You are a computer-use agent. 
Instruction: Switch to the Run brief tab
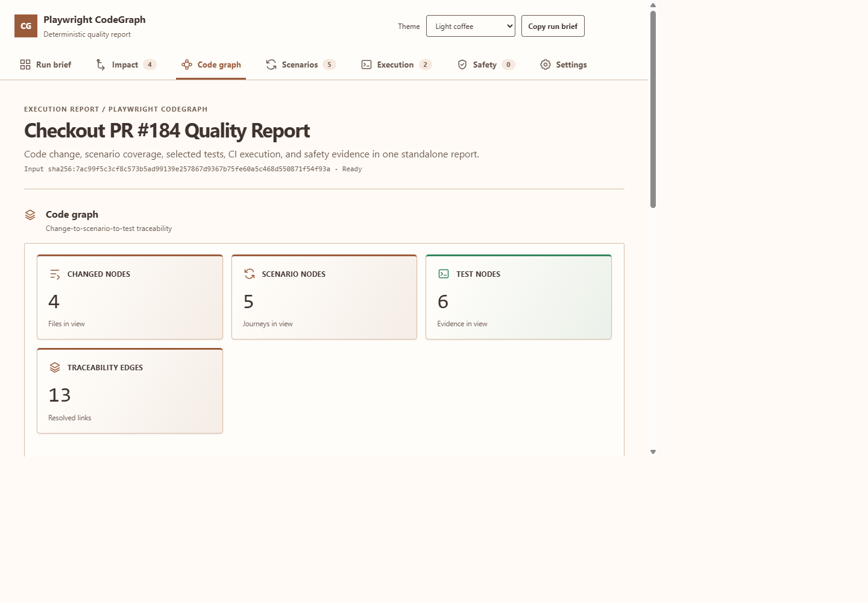tap(46, 65)
